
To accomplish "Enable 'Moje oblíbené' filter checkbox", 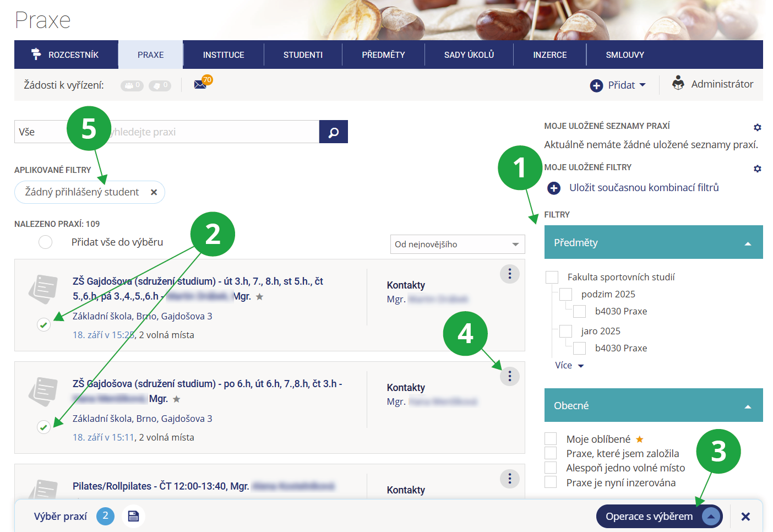I will 551,439.
